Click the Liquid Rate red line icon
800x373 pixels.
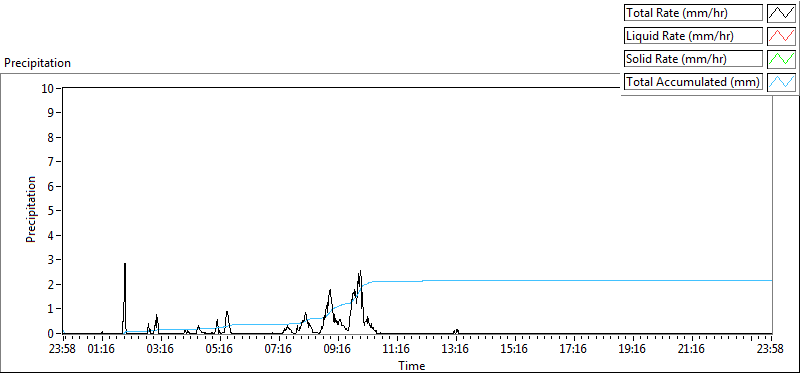tap(782, 36)
